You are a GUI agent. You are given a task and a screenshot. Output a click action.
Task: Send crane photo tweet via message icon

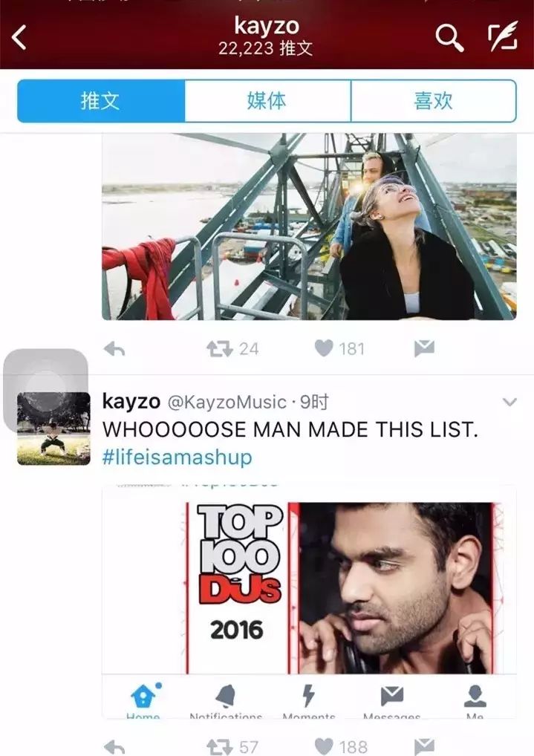click(x=424, y=348)
